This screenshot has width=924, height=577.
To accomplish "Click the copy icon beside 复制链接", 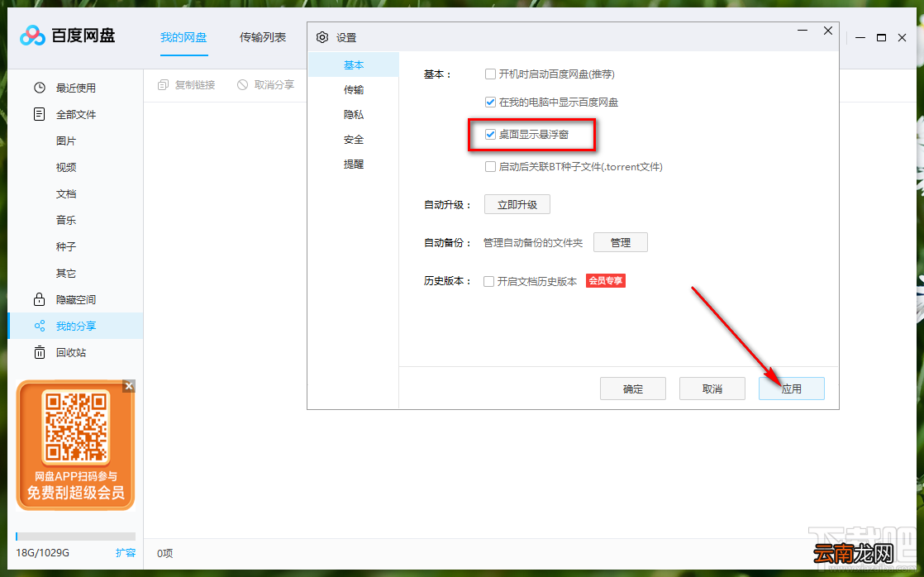I will 164,85.
